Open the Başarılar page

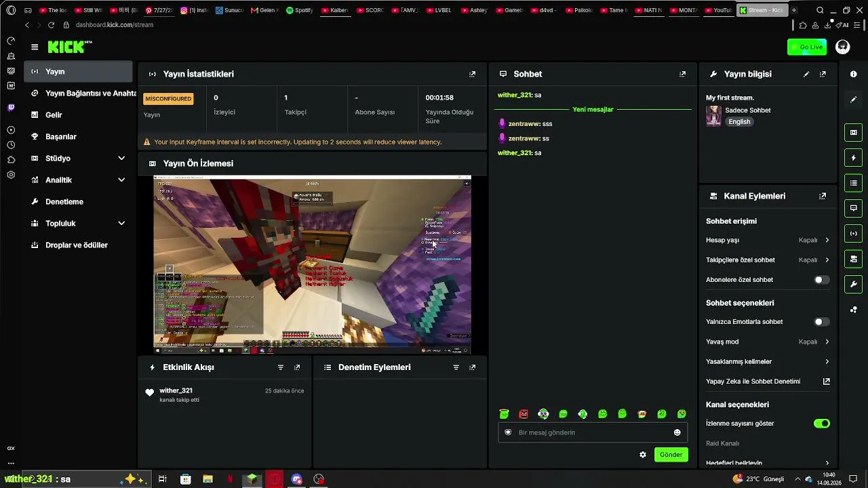click(x=78, y=137)
